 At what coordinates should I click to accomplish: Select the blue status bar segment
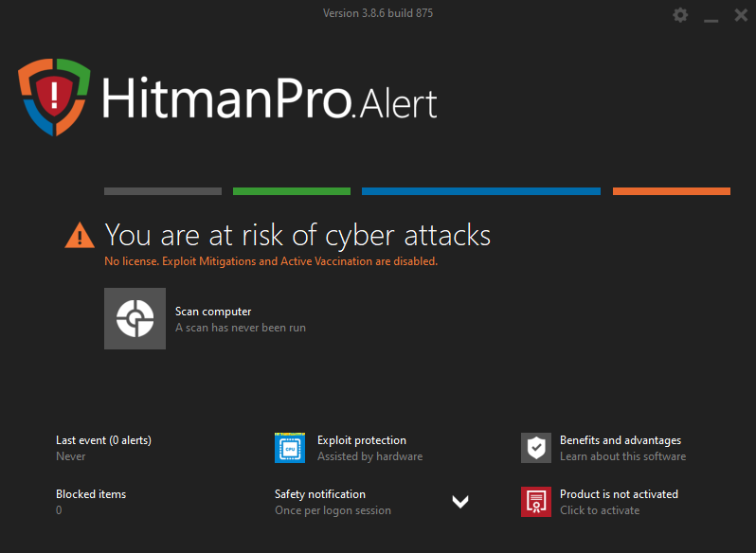(x=480, y=191)
